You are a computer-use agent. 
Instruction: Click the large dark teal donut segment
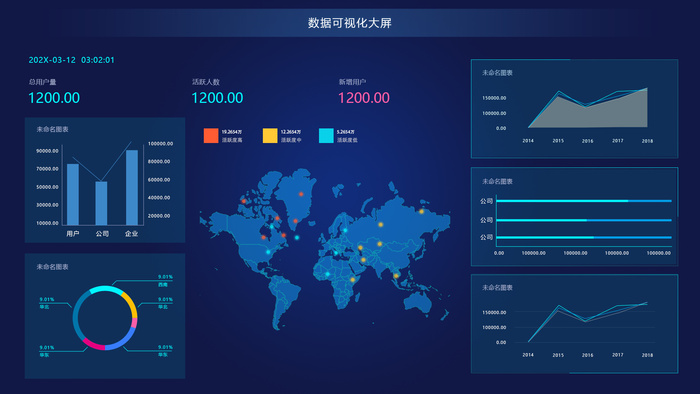(x=77, y=317)
